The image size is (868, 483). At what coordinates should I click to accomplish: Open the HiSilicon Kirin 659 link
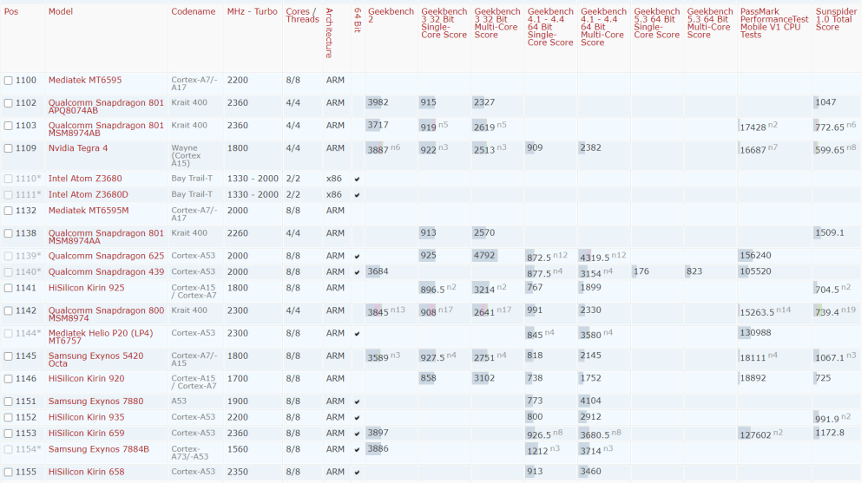86,434
